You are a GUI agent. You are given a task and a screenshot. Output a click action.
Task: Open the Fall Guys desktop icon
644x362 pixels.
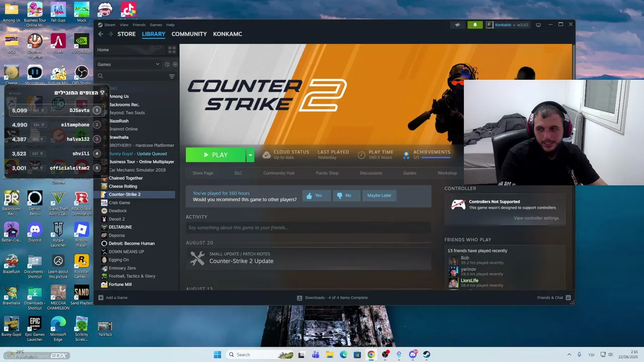point(58,13)
